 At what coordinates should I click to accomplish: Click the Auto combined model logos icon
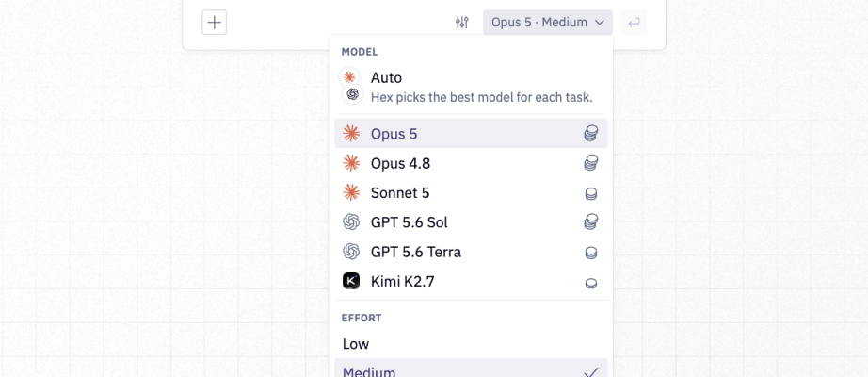click(x=351, y=86)
